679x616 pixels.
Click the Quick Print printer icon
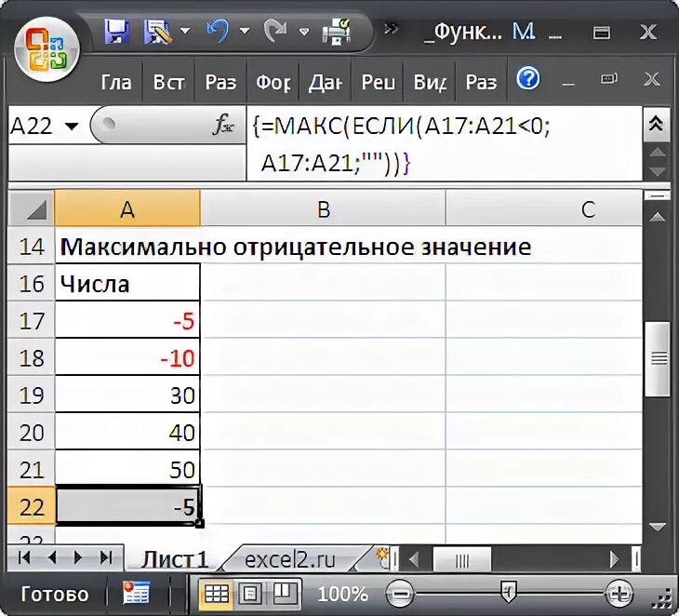pyautogui.click(x=337, y=32)
